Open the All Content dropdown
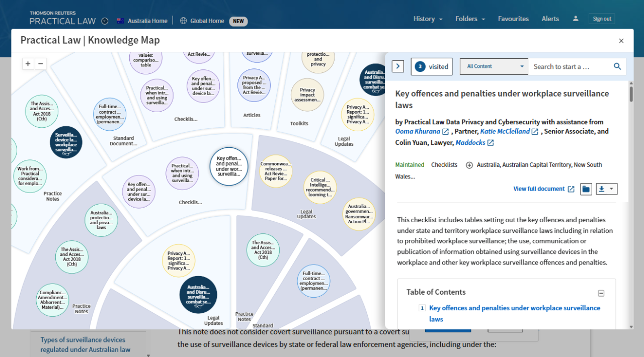The height and width of the screenshot is (357, 644). click(x=494, y=66)
